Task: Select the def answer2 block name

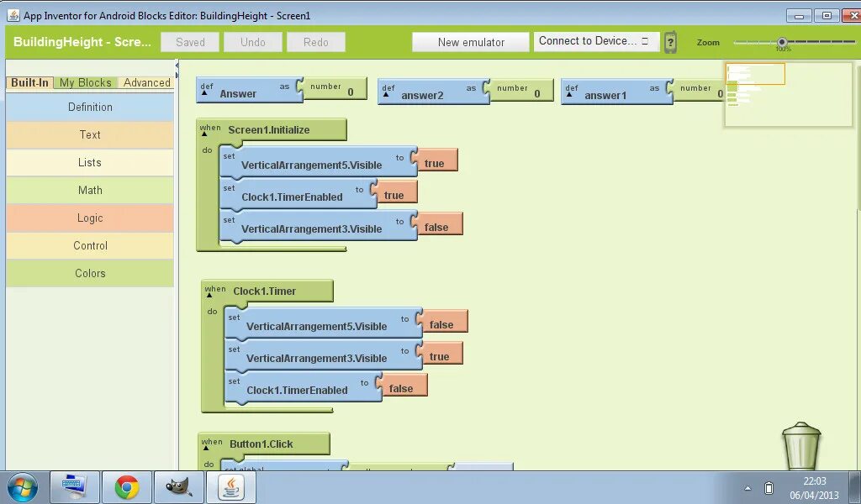Action: [422, 96]
